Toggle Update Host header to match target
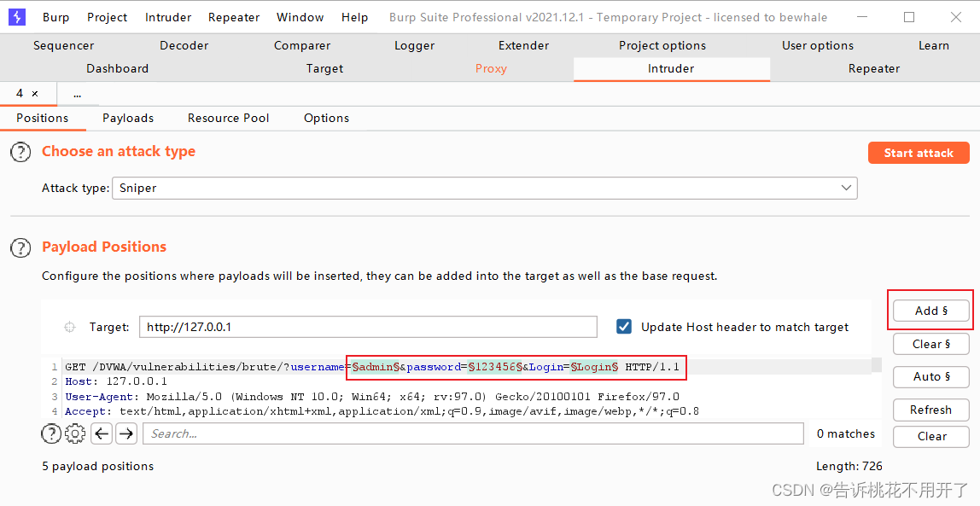 (x=624, y=327)
